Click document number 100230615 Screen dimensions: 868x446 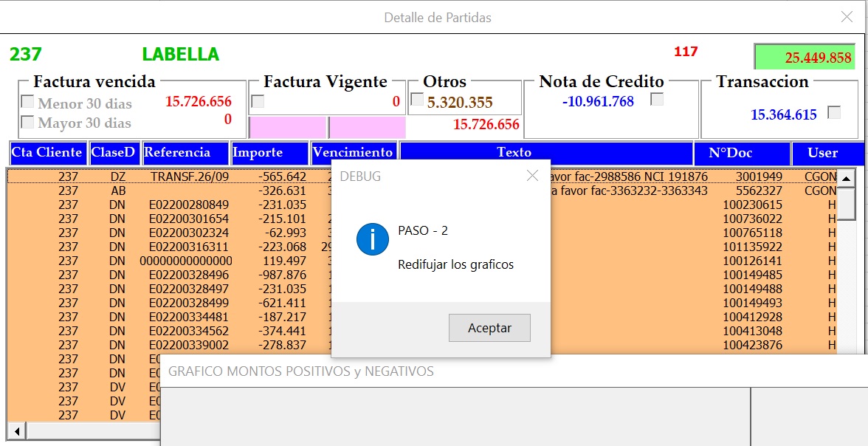(753, 205)
